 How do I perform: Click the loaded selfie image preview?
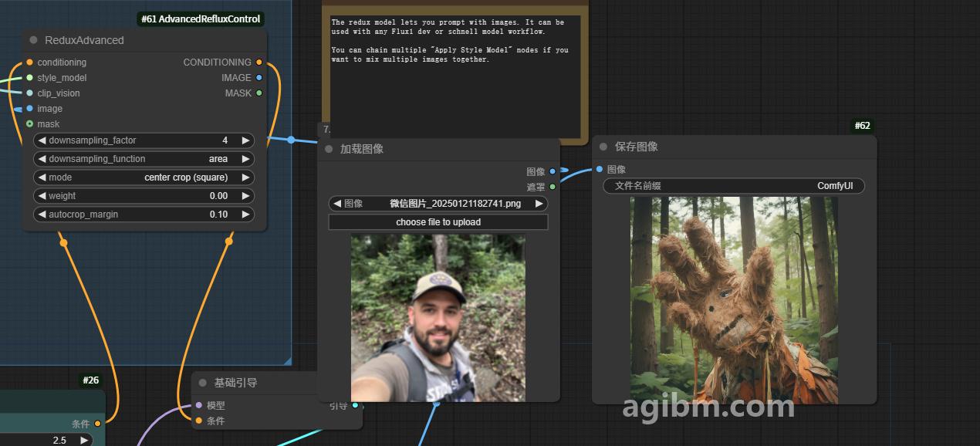tap(438, 318)
